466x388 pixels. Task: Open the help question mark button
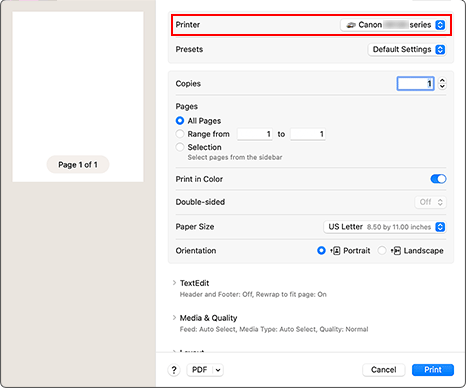click(174, 370)
